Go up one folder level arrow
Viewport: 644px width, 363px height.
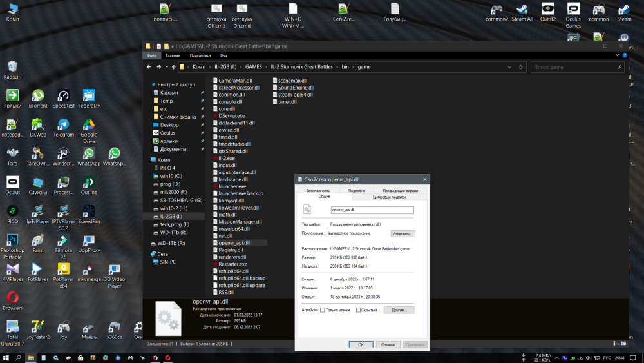173,67
